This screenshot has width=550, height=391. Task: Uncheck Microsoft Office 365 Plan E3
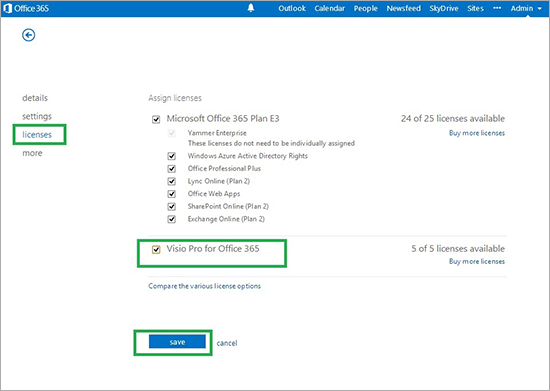[156, 120]
